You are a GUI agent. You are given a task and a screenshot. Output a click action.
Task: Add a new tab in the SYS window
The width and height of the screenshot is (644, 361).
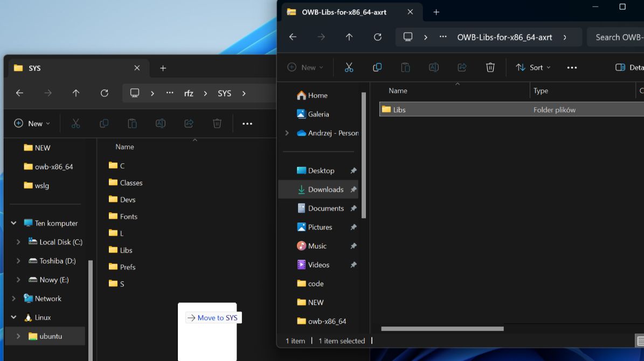pos(163,68)
